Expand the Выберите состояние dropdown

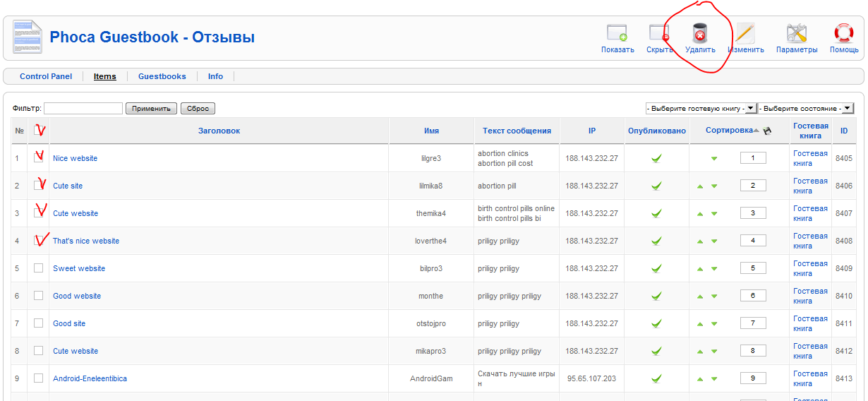[x=806, y=109]
